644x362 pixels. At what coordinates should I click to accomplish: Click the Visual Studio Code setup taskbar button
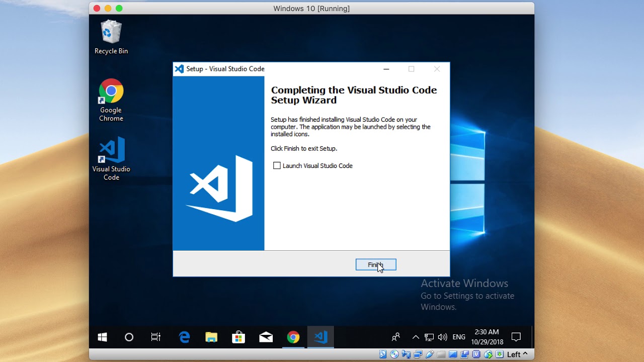320,337
